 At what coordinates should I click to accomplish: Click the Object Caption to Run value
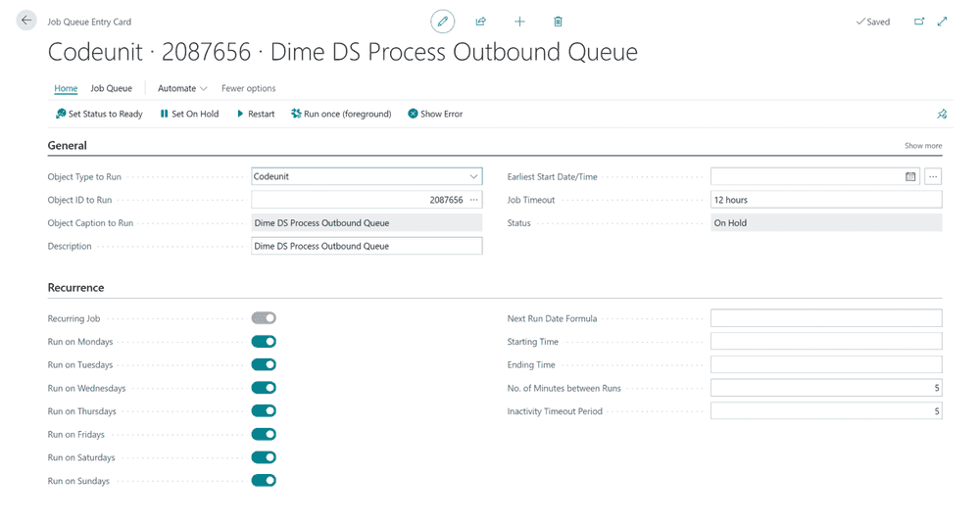(367, 223)
